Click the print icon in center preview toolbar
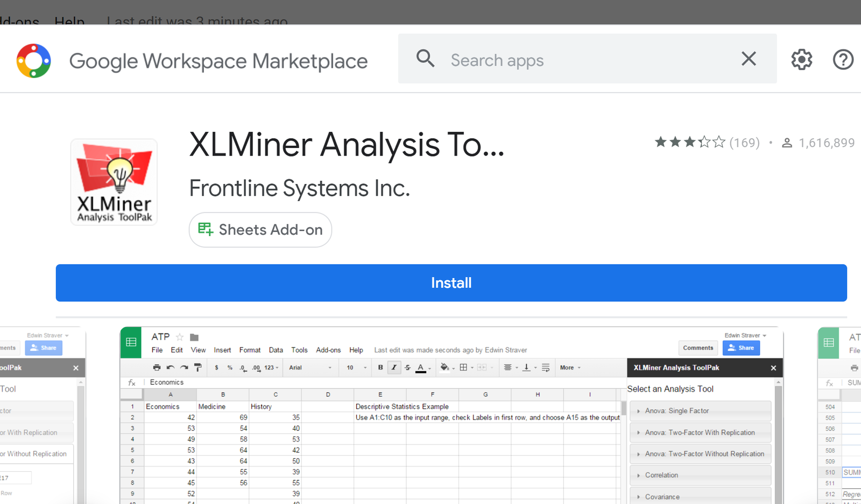 pos(157,367)
